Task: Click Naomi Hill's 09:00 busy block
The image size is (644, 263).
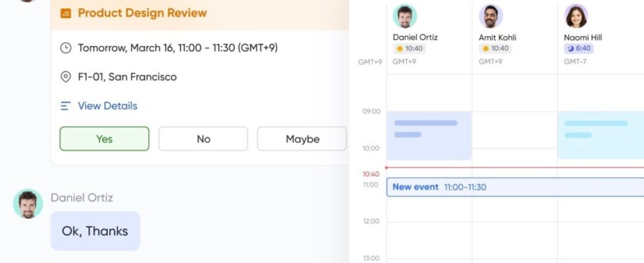Action: 600,135
